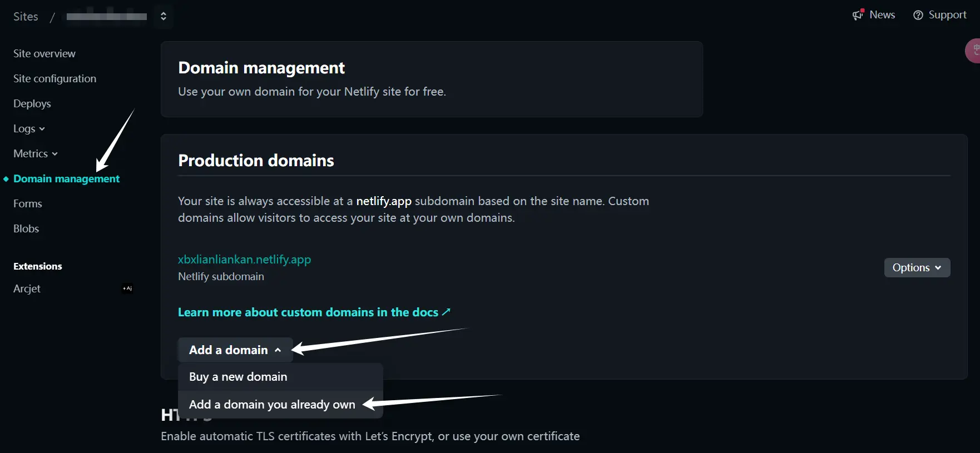Open the News megaphone icon
The image size is (980, 453).
pos(858,15)
